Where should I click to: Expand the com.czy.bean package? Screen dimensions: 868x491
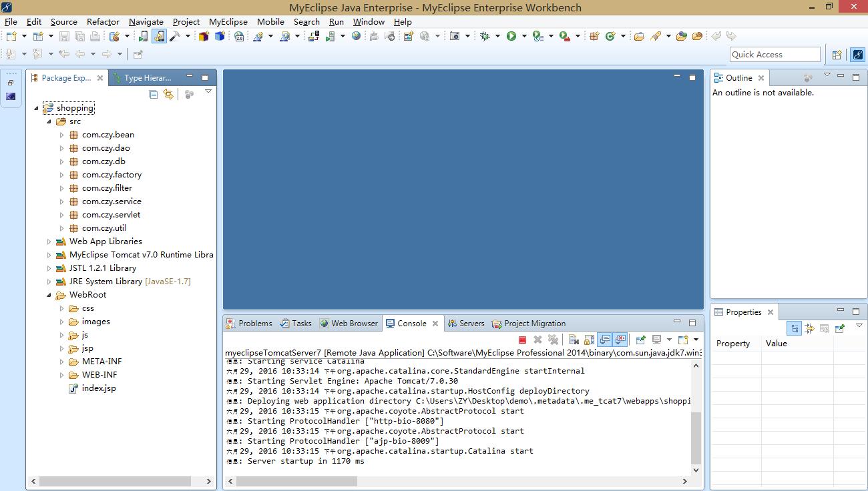(61, 135)
